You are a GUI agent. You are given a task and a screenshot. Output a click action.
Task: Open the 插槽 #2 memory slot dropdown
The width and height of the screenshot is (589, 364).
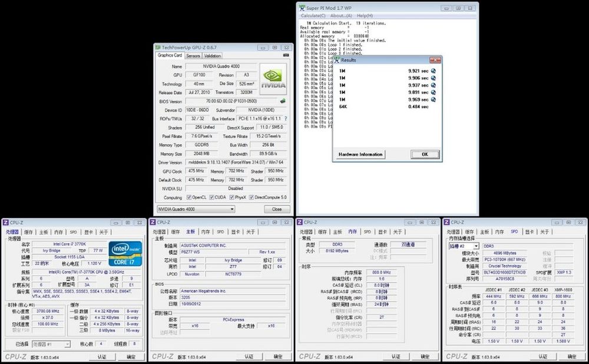click(x=464, y=246)
